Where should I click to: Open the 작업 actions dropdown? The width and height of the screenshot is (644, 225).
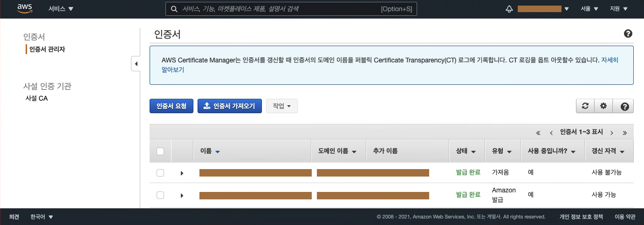(281, 106)
